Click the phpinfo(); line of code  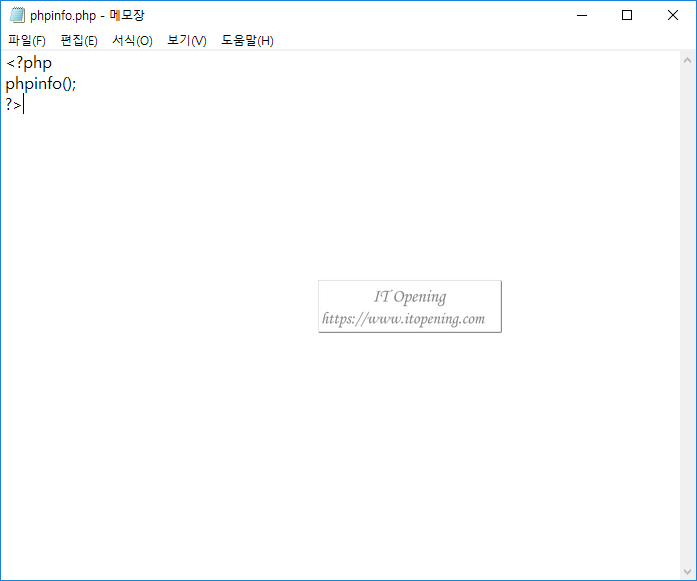(x=41, y=83)
